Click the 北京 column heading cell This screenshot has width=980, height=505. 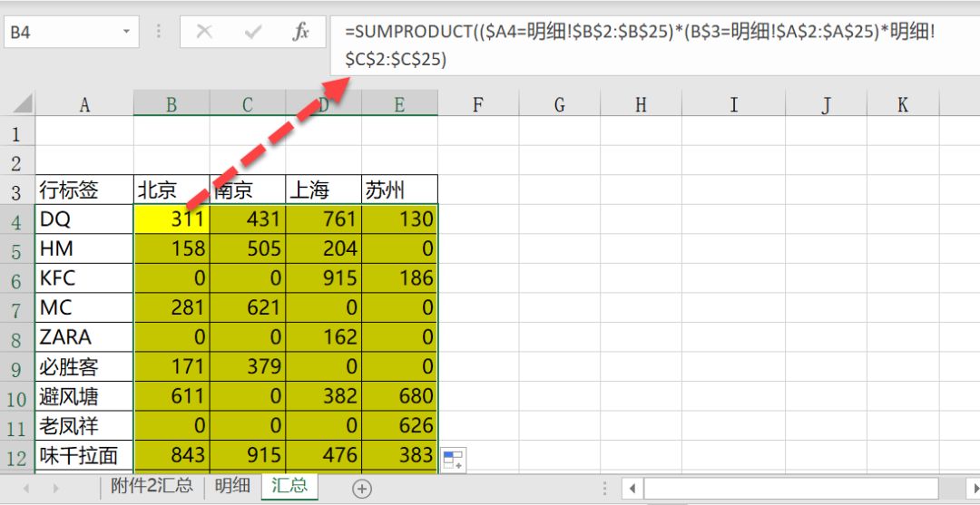pyautogui.click(x=171, y=189)
